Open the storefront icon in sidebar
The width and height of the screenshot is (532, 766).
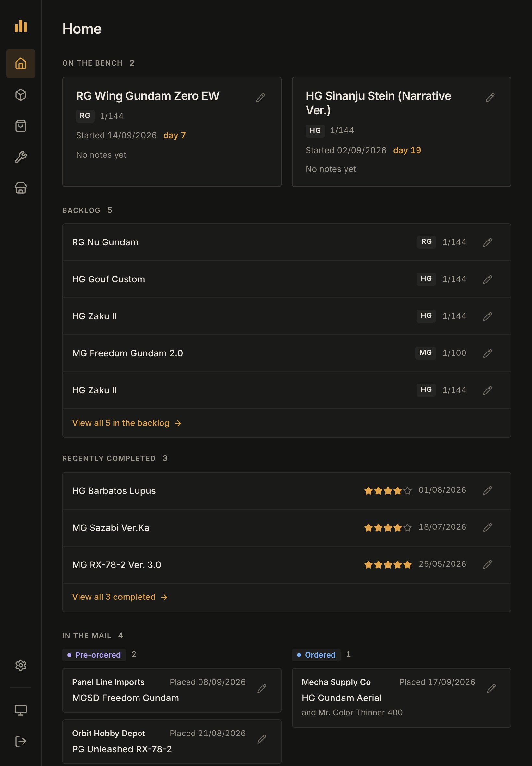21,188
